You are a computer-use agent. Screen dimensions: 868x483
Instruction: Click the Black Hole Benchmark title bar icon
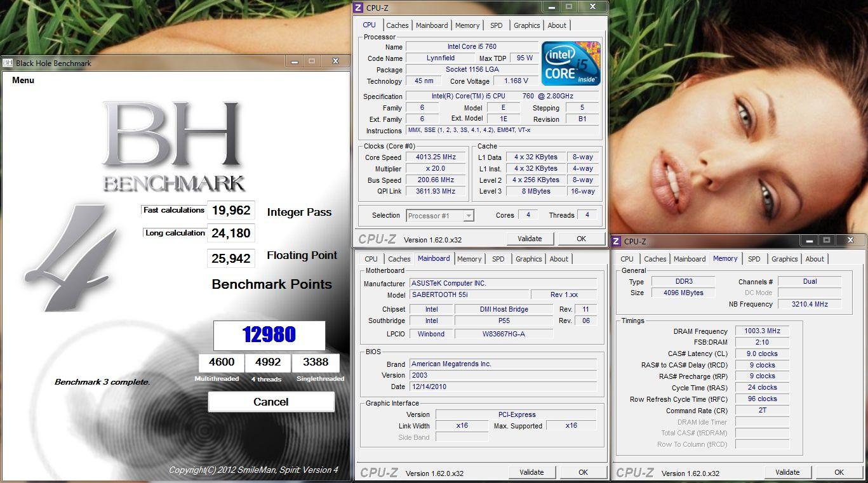(x=8, y=63)
